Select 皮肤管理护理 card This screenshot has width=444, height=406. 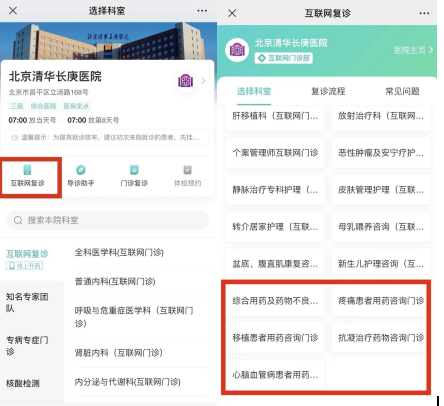tap(381, 190)
